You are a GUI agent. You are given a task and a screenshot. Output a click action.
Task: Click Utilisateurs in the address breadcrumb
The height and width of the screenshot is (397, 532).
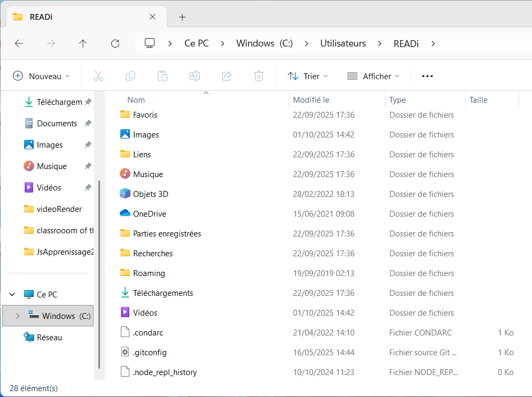pyautogui.click(x=343, y=43)
